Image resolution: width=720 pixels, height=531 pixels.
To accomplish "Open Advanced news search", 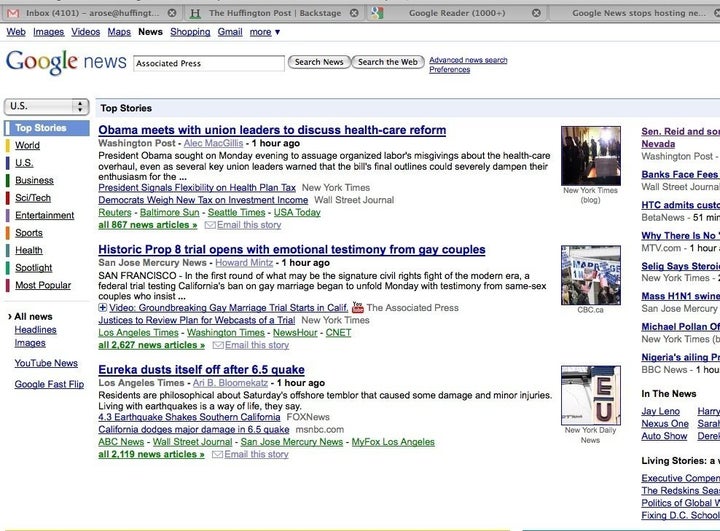I will (x=468, y=60).
